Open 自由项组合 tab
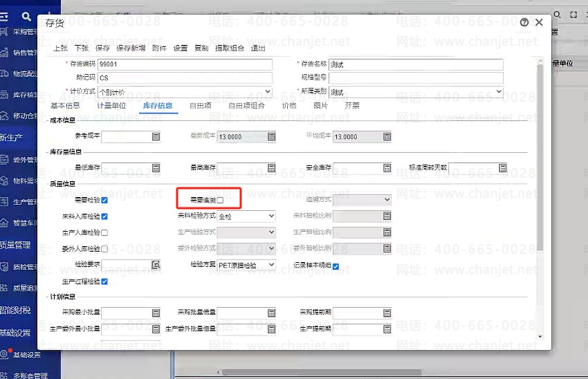This screenshot has height=379, width=588. 246,106
